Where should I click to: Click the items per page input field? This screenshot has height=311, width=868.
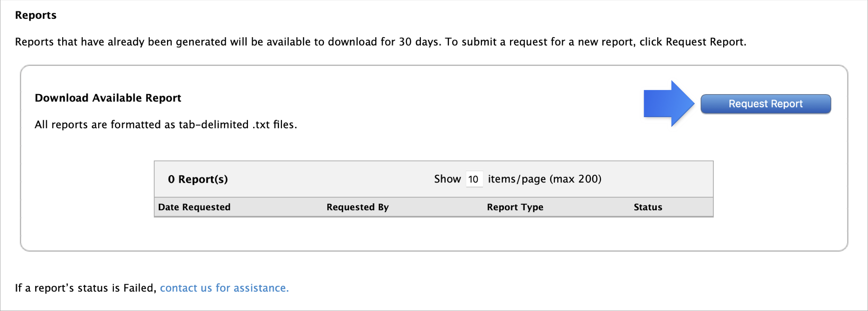tap(474, 179)
